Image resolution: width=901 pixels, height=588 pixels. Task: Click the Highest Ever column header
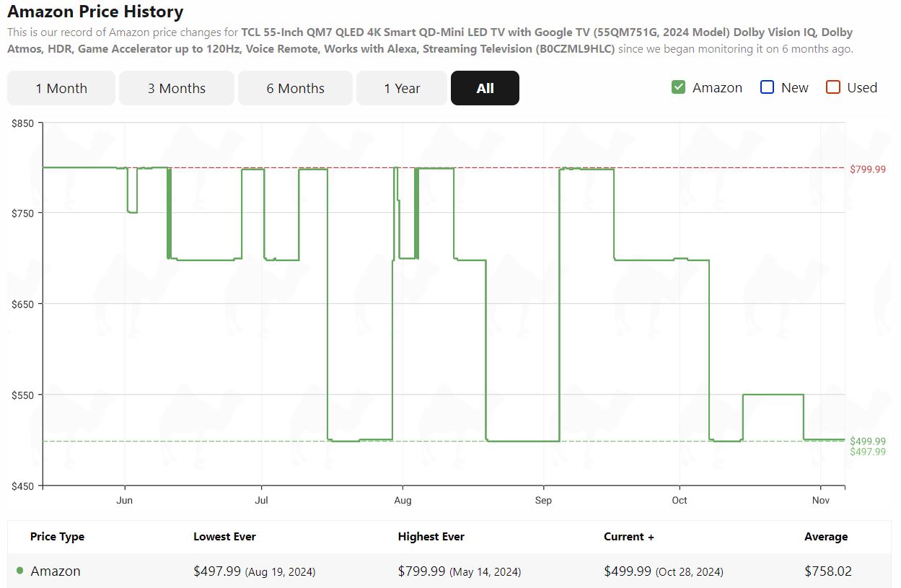(x=431, y=537)
